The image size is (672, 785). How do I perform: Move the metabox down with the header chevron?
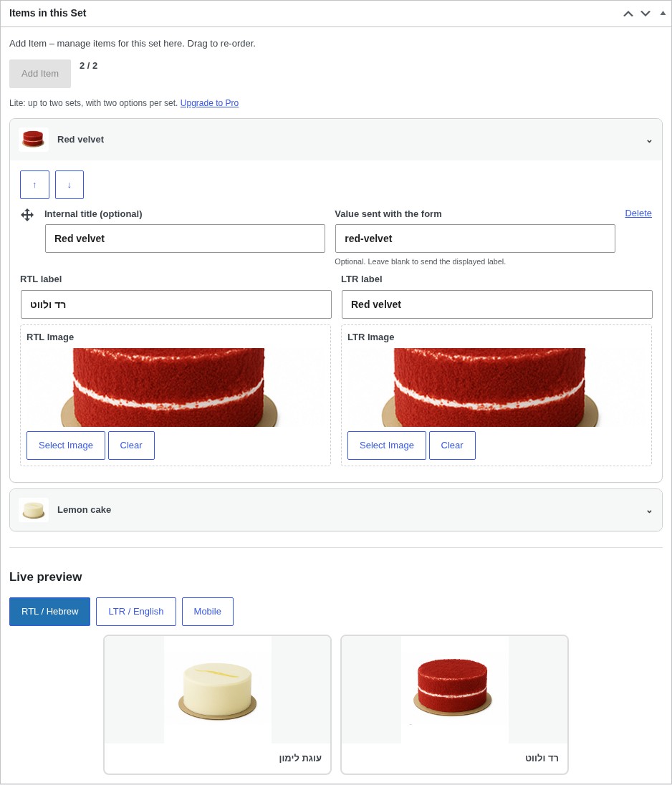click(x=645, y=14)
